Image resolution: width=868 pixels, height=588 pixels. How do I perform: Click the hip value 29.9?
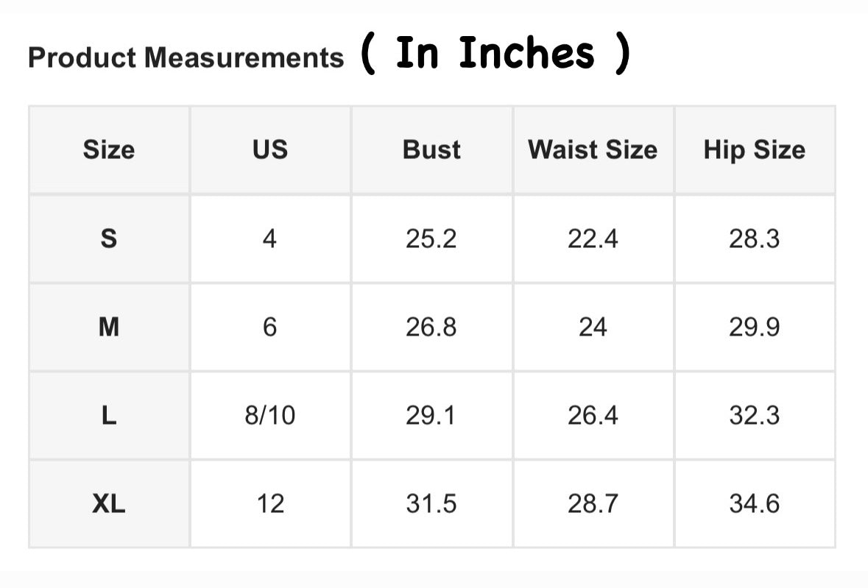coord(754,327)
